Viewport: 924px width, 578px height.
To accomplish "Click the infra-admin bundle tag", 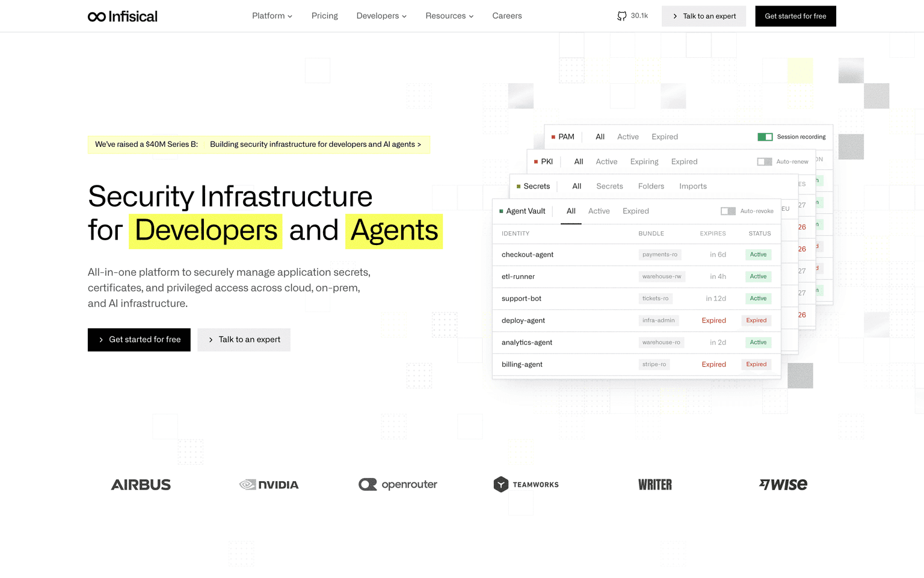I will pyautogui.click(x=659, y=320).
